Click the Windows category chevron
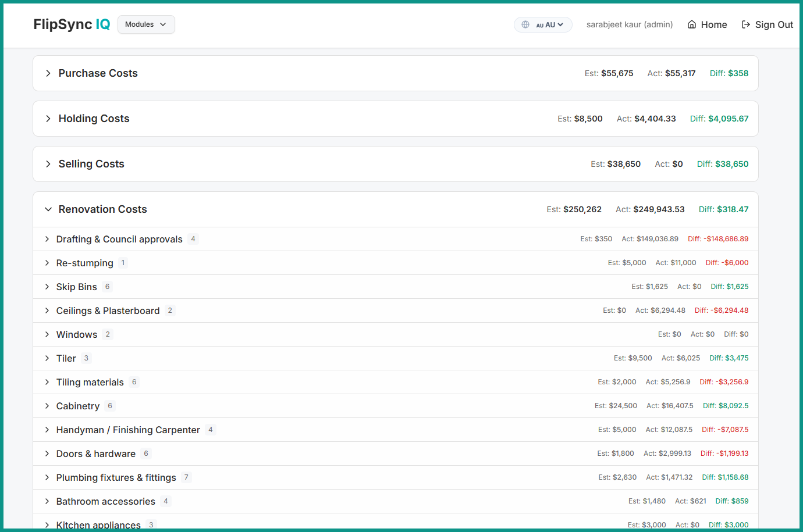 tap(47, 334)
